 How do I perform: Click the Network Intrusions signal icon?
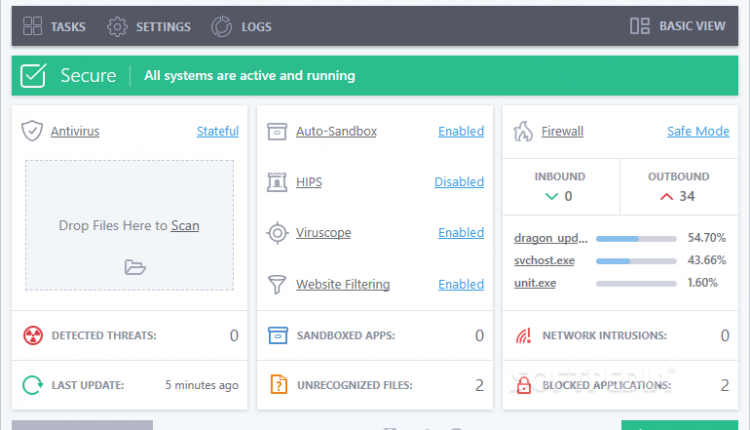(523, 335)
